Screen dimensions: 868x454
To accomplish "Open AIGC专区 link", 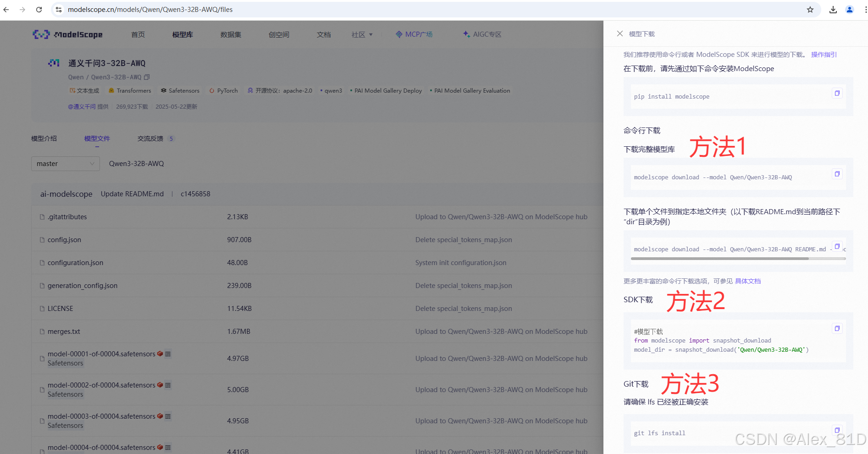I will 482,34.
